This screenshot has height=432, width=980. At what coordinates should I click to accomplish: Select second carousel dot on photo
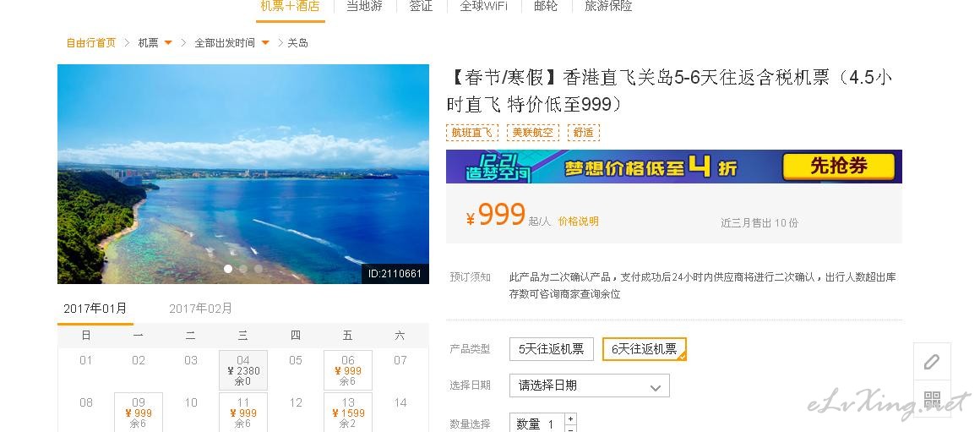coord(243,269)
